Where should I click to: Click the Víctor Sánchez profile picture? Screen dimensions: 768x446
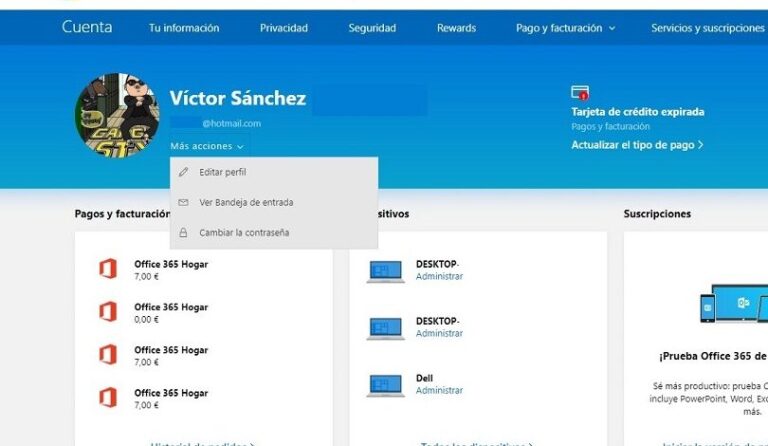(x=117, y=116)
